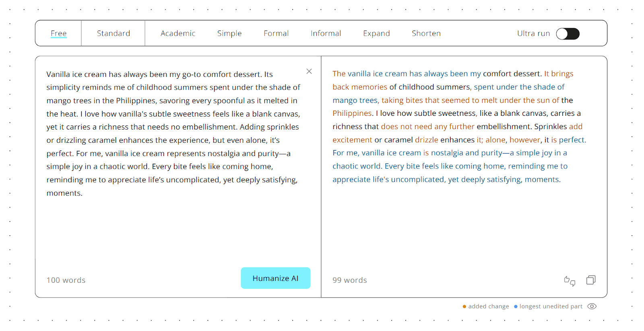Toggle change highlighting with eye icon
The image size is (644, 331).
tap(592, 306)
